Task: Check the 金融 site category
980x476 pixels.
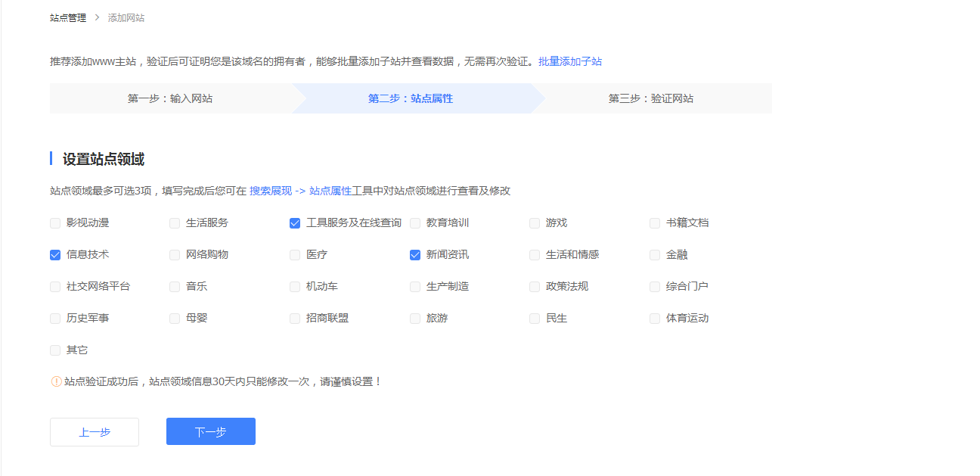Action: (654, 254)
